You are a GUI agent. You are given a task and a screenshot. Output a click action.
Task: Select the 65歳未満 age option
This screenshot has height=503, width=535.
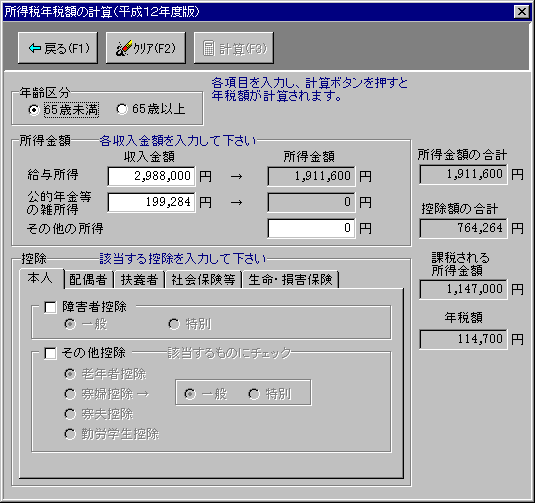click(x=64, y=110)
